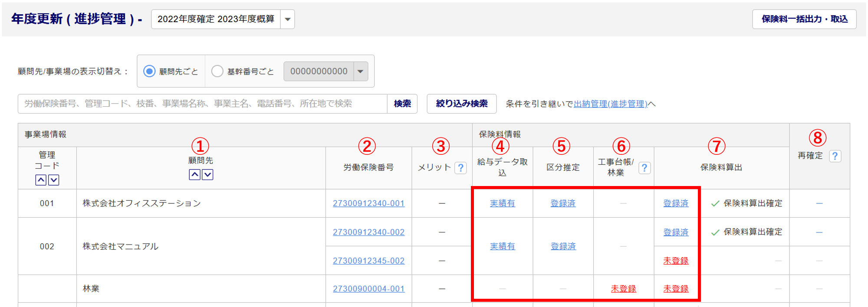Screen dimensions: 868x307
Task: Open insurance number 27300912345-002
Action: 368,261
